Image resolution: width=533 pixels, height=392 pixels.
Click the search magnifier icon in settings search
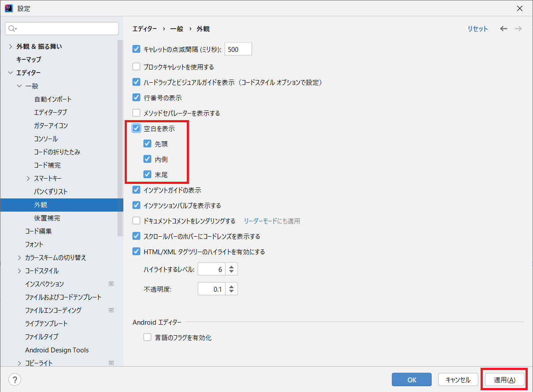(x=12, y=29)
